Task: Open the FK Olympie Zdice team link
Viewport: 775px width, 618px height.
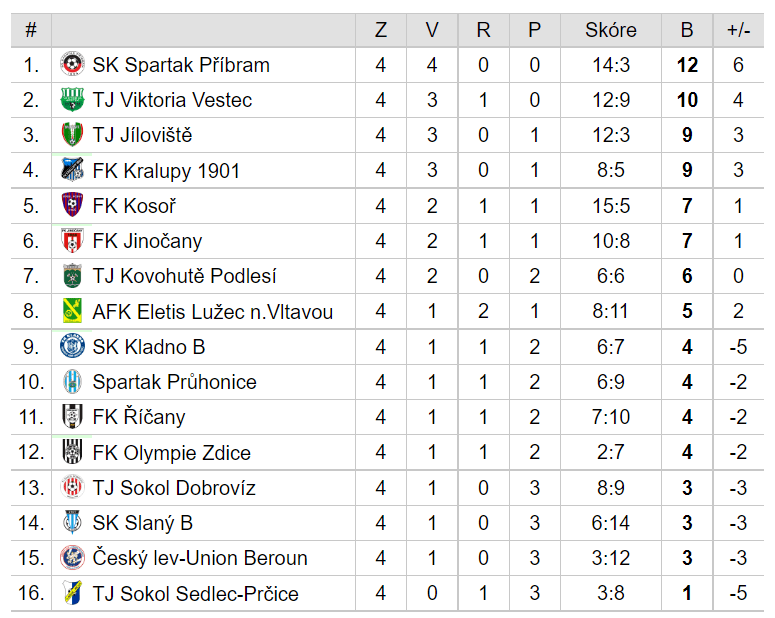Action: pyautogui.click(x=172, y=452)
